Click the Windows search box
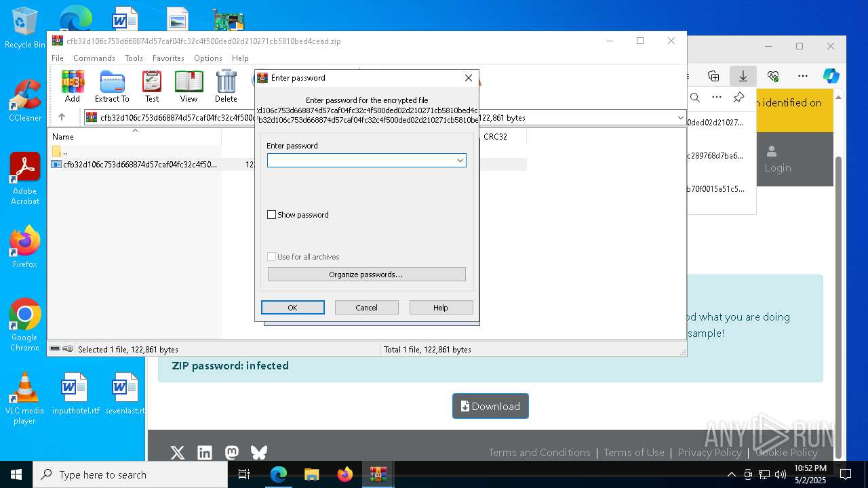 click(x=130, y=474)
